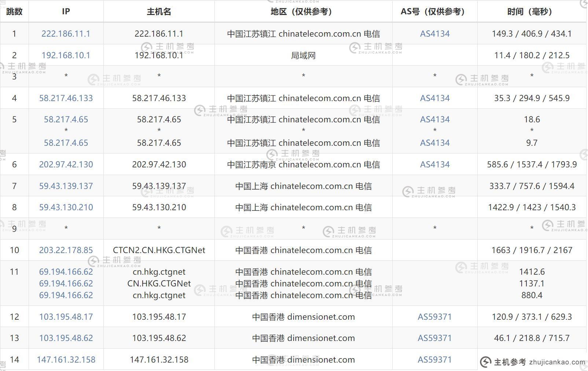588x371 pixels.
Task: Select the time value 149.3 / 406.9 / 434.1
Action: pyautogui.click(x=532, y=34)
